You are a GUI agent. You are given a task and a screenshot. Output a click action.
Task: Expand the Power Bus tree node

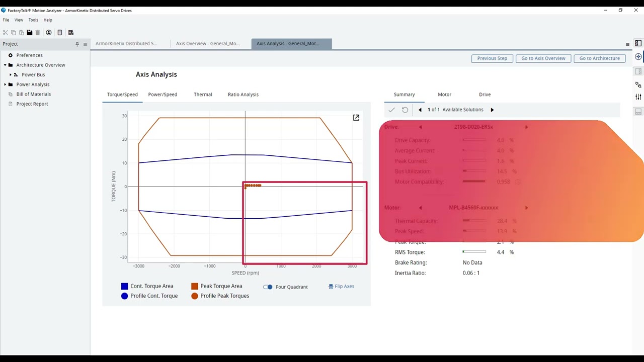11,74
